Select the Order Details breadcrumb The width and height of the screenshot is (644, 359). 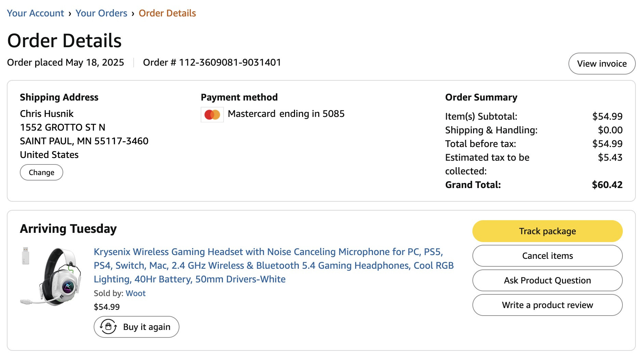(x=167, y=13)
